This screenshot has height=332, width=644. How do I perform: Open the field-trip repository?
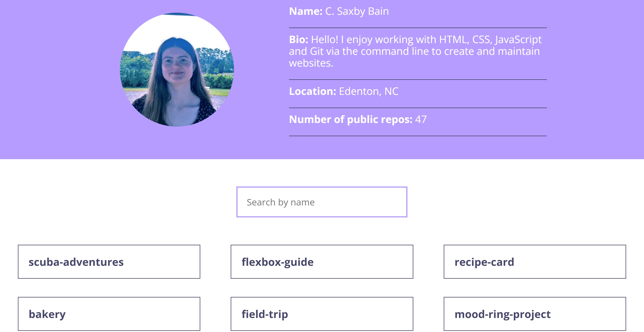(x=322, y=314)
